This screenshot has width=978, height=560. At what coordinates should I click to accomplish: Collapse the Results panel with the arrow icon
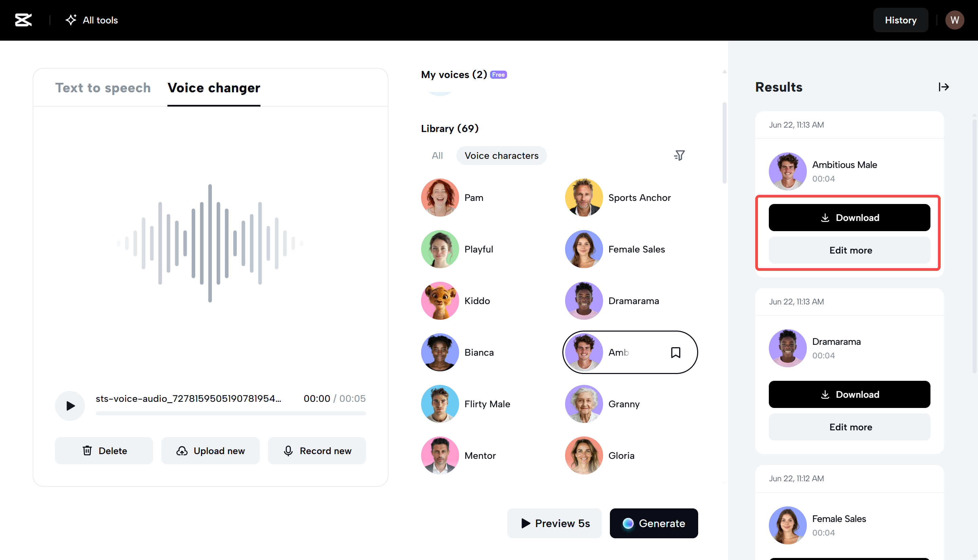(x=943, y=87)
